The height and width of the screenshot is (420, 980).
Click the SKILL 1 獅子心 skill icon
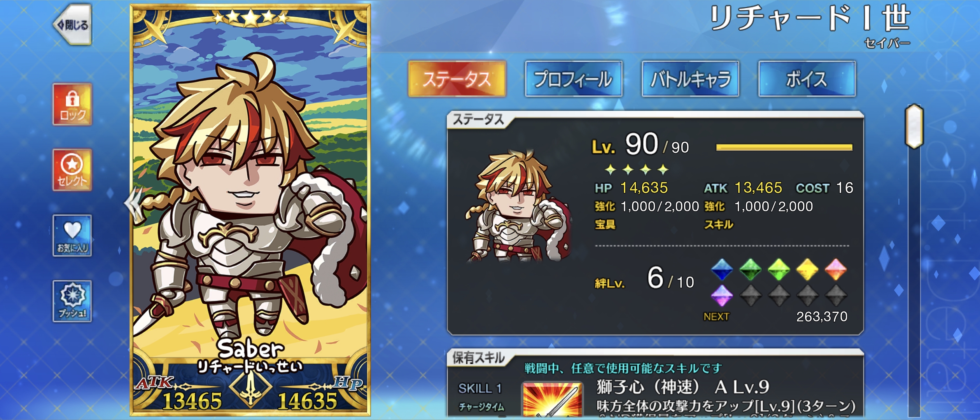coord(552,400)
